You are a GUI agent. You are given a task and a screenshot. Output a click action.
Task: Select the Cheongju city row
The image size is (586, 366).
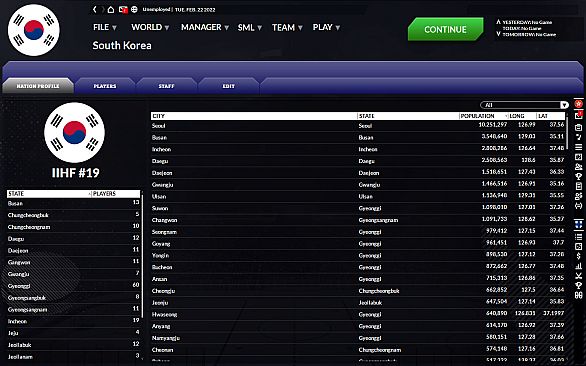coord(358,290)
